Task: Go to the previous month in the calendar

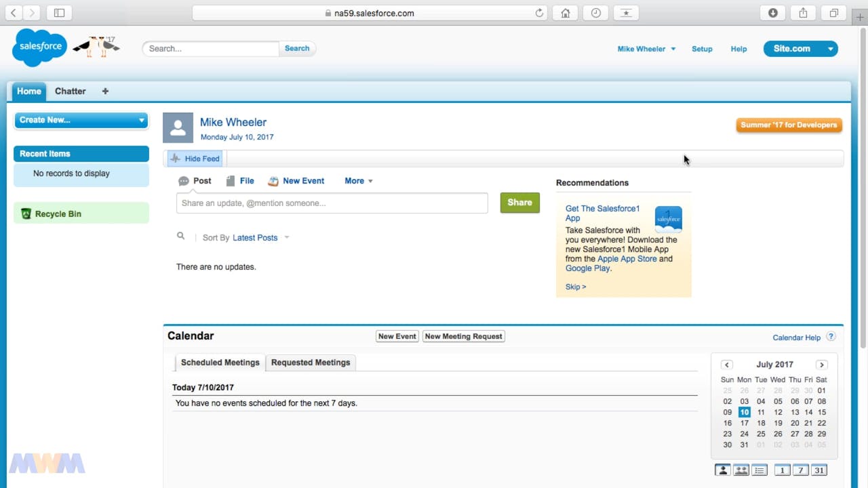Action: click(x=726, y=365)
